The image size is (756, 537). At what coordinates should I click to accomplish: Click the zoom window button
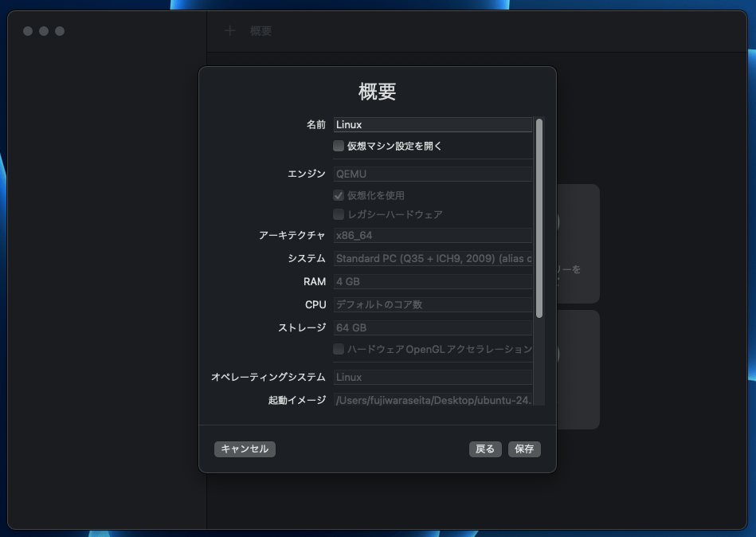(x=60, y=31)
